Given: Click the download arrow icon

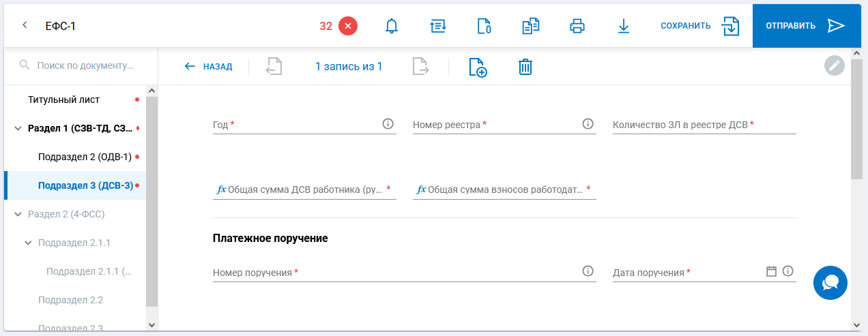Looking at the screenshot, I should (623, 26).
